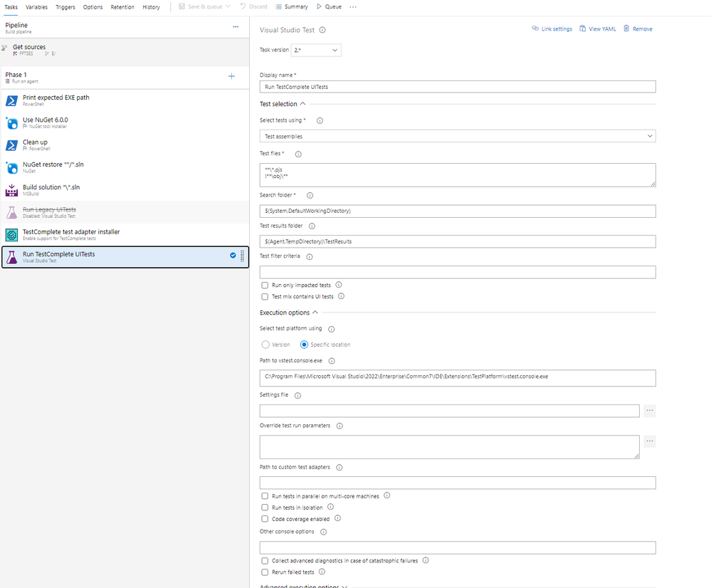Select the TestComplete test adapter installer task
The height and width of the screenshot is (588, 711).
[71, 235]
